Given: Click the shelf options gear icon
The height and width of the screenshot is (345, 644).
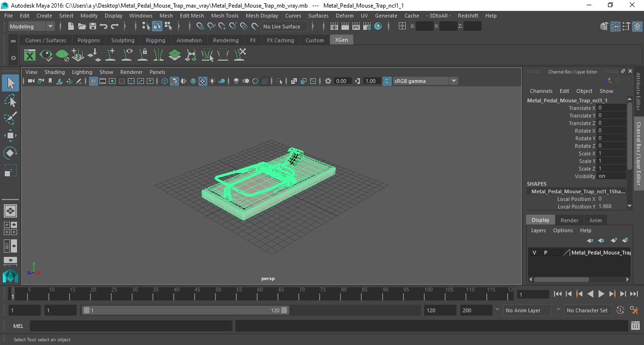Looking at the screenshot, I should tap(13, 58).
